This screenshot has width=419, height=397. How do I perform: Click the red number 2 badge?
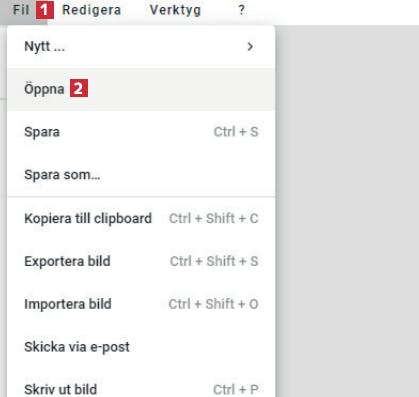point(79,88)
